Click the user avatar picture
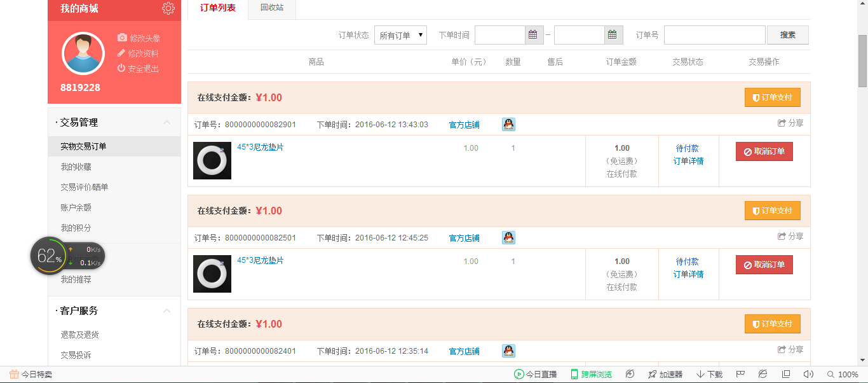The width and height of the screenshot is (868, 383). pyautogui.click(x=83, y=53)
